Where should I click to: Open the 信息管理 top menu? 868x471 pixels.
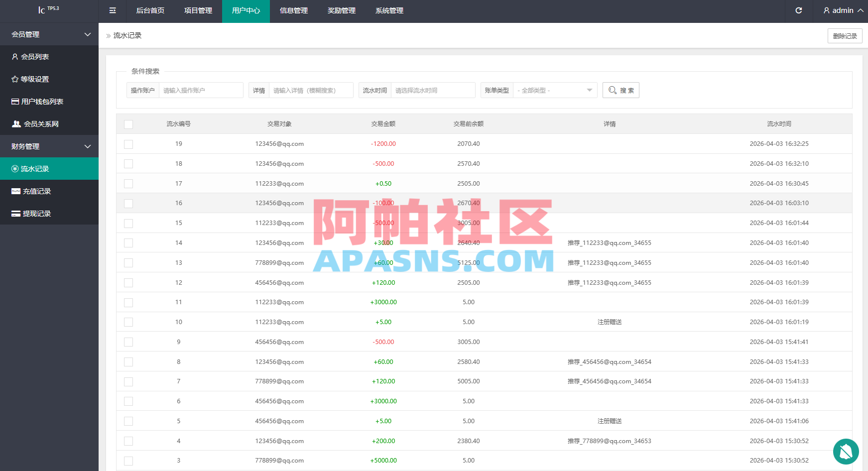point(294,10)
